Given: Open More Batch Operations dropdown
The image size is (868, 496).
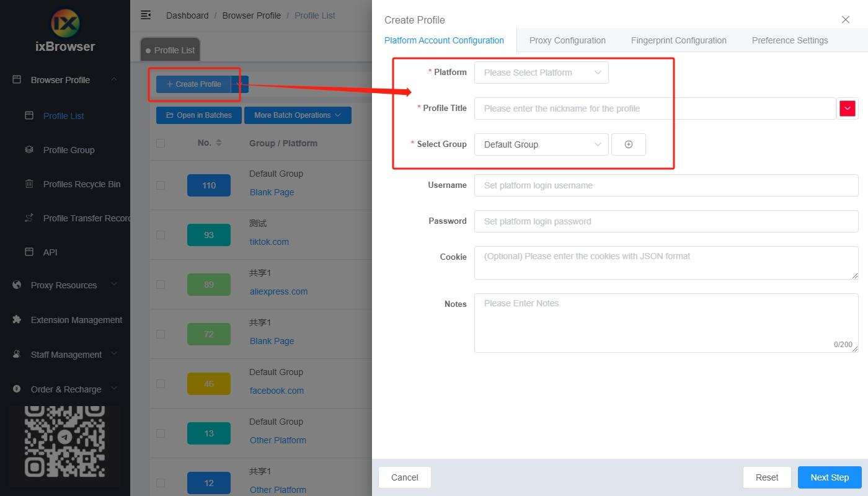Looking at the screenshot, I should pos(298,115).
